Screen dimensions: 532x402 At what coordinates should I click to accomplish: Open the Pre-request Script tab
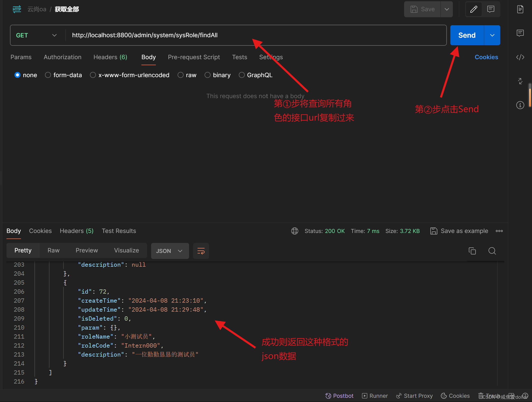[x=194, y=57]
